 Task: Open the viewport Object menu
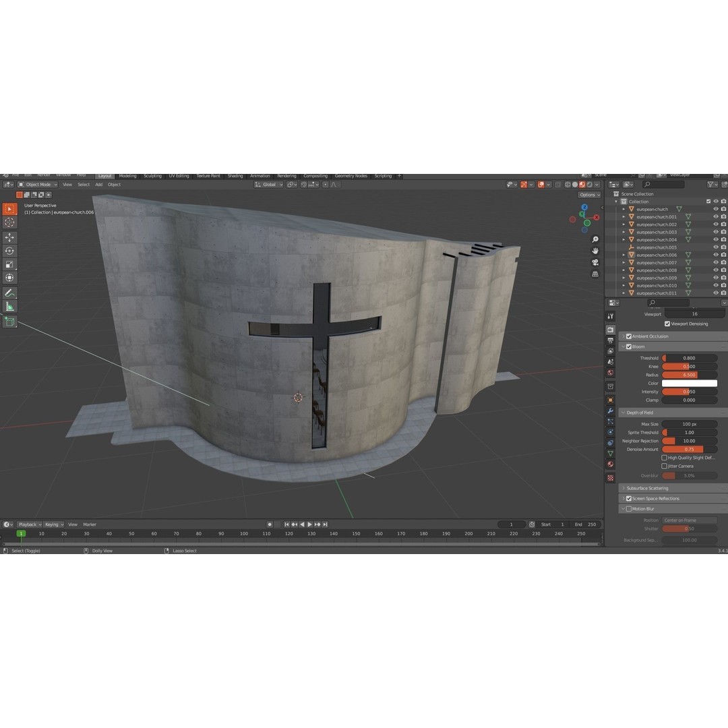click(x=114, y=184)
